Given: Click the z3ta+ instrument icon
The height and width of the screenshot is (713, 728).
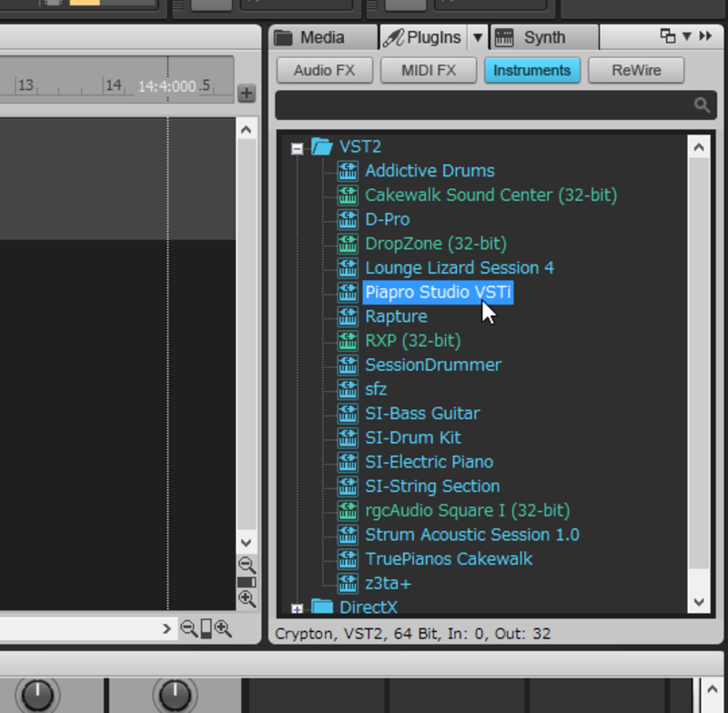Looking at the screenshot, I should coord(348,583).
